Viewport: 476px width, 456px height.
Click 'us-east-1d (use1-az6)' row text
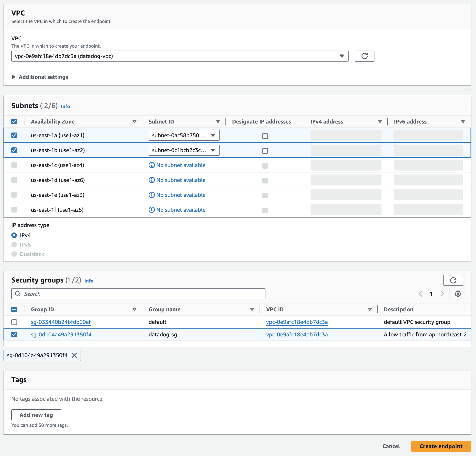[x=58, y=180]
